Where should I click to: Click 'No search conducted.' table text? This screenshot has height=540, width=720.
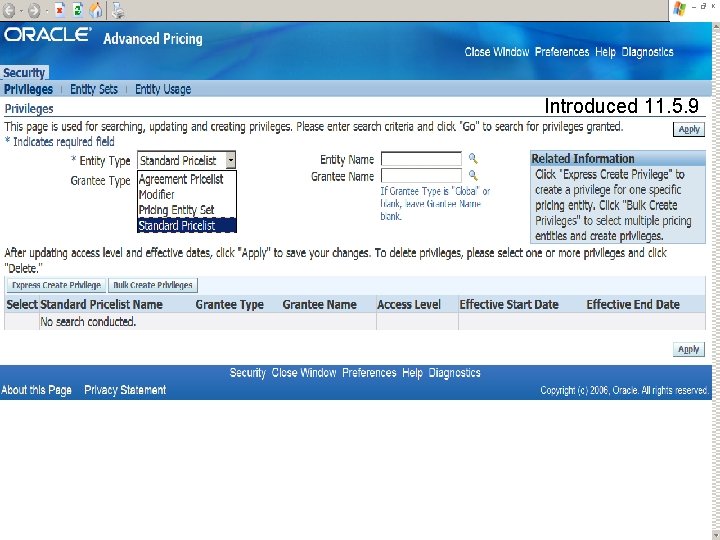88,322
